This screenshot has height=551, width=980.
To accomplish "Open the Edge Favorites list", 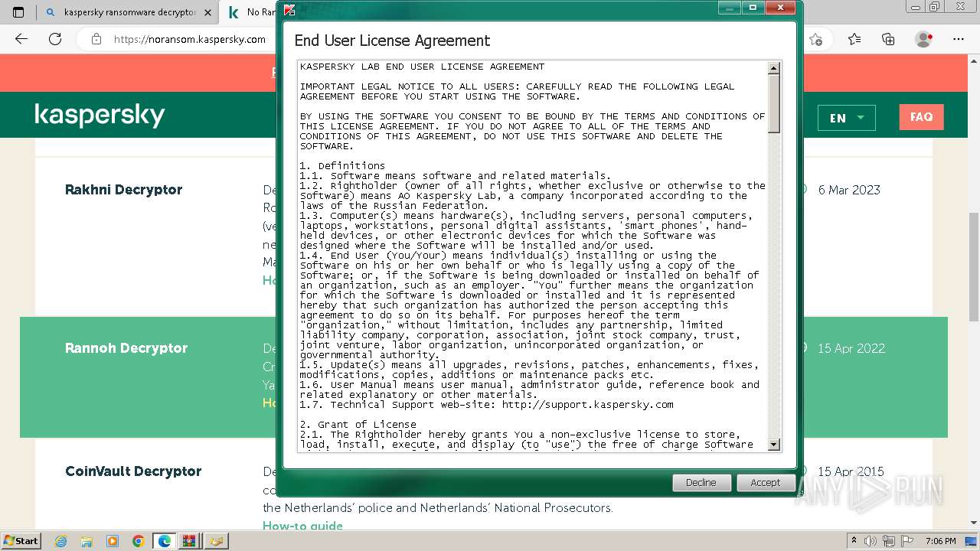I will pyautogui.click(x=854, y=39).
